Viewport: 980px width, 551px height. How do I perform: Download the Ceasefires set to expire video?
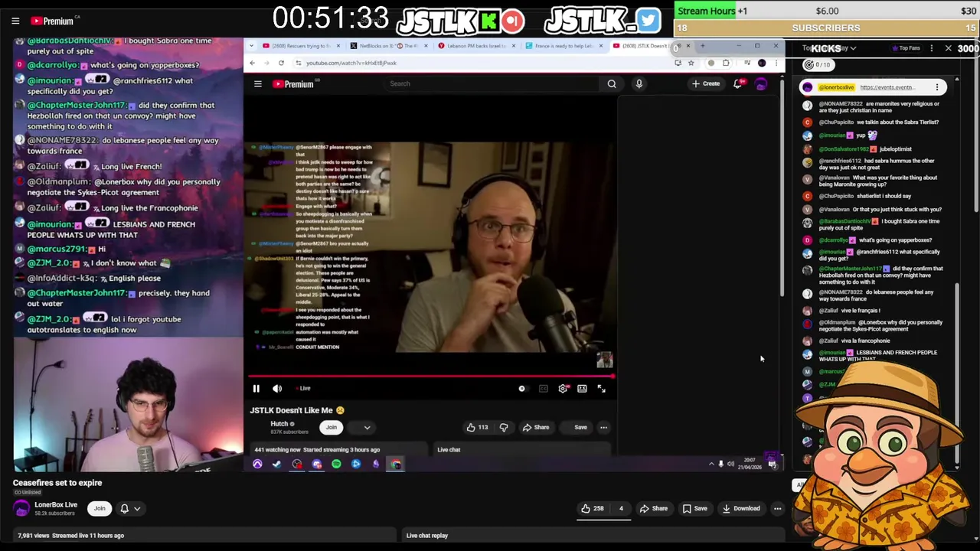(x=741, y=508)
